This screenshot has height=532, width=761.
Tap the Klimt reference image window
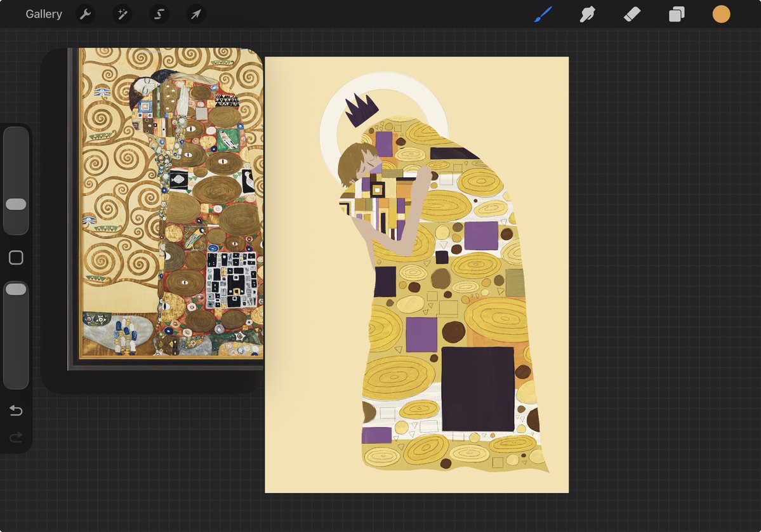click(166, 209)
